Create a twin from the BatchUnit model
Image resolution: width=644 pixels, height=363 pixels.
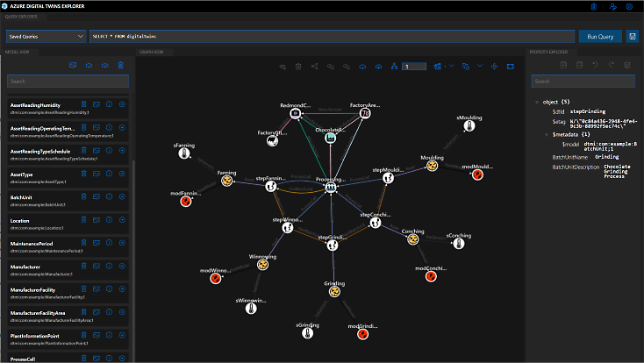pyautogui.click(x=121, y=196)
